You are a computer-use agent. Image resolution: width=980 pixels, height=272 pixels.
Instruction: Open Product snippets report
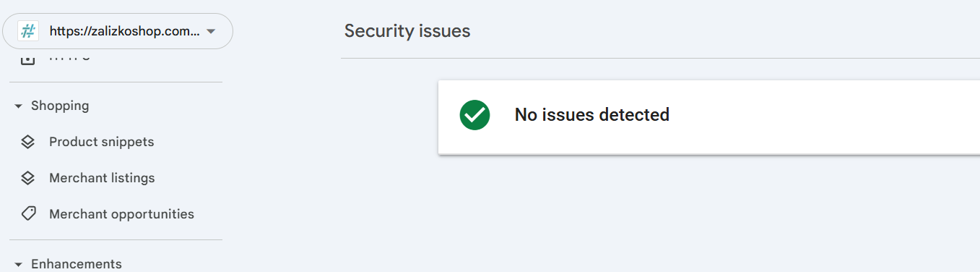point(101,142)
